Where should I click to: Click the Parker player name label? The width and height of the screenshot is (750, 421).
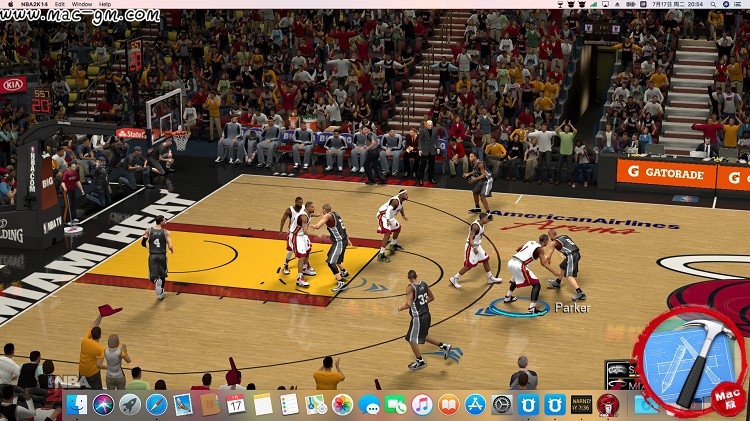coord(572,308)
